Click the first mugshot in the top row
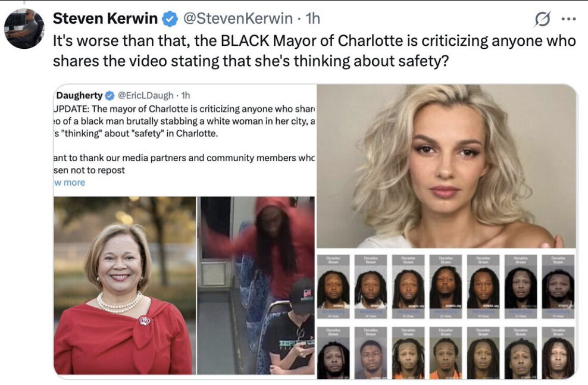The height and width of the screenshot is (385, 588). [x=333, y=286]
